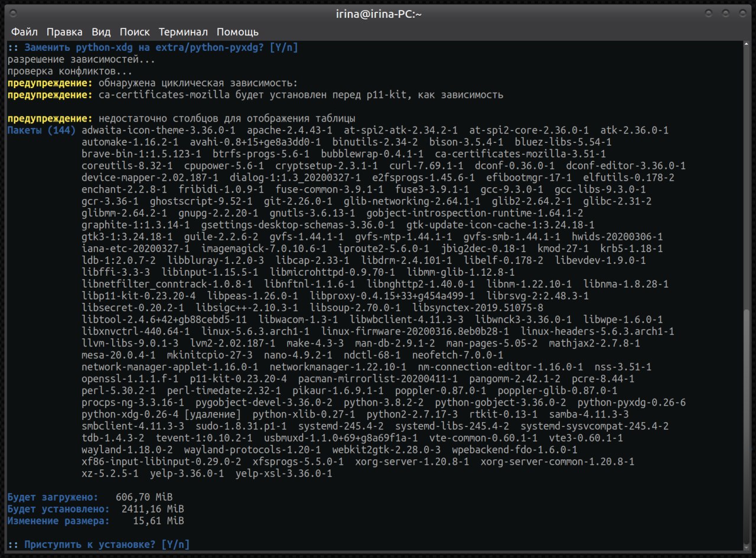Click 'librsvg-2:2.48.3-1' package name
Screen dimensions: 756x558
[x=538, y=295]
